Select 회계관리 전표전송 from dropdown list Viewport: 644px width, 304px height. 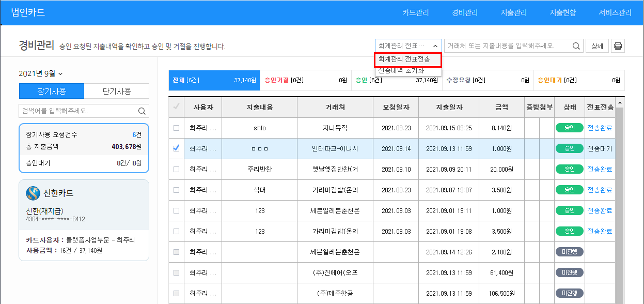pyautogui.click(x=408, y=59)
